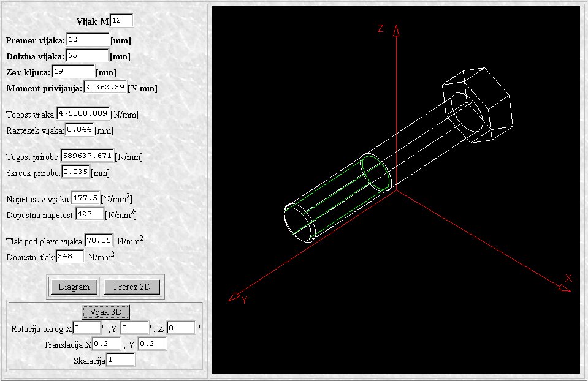Click the Togost vijaka value field
This screenshot has height=381, width=588.
pyautogui.click(x=83, y=113)
